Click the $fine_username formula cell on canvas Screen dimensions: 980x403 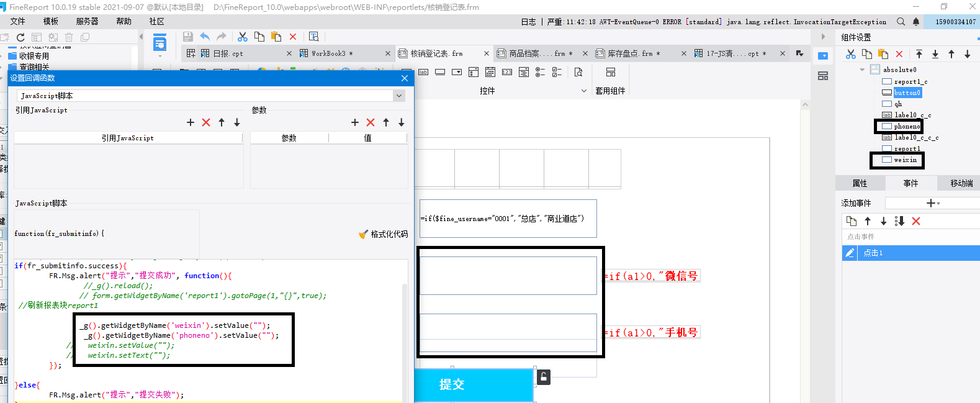(x=508, y=219)
